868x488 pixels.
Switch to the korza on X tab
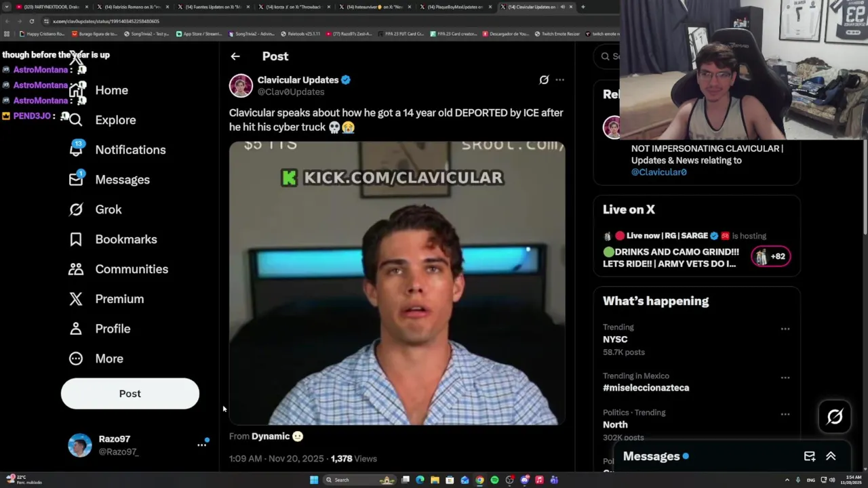[x=294, y=7]
